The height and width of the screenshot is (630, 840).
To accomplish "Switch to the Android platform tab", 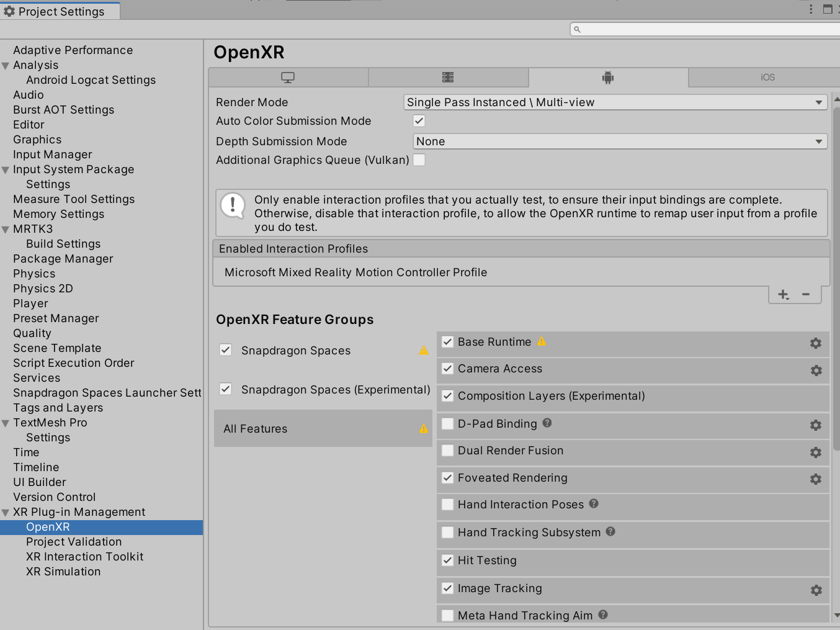I will (x=608, y=78).
